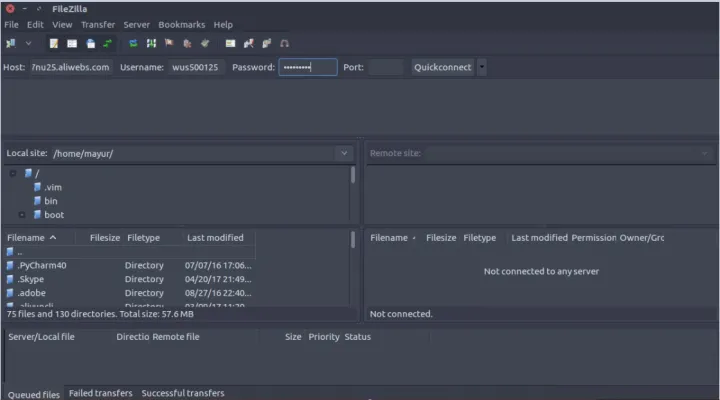The image size is (720, 400).
Task: Toggle the local directory tree display
Action: pyautogui.click(x=72, y=43)
